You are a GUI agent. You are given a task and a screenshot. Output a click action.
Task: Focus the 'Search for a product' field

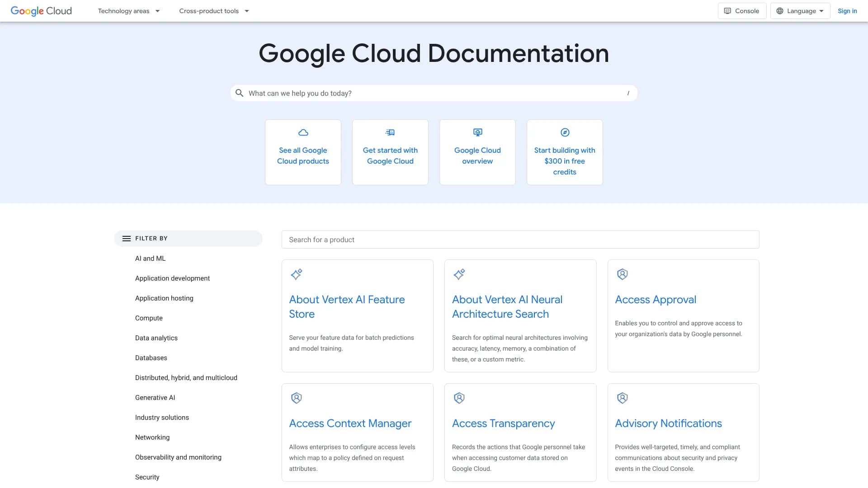pos(520,239)
